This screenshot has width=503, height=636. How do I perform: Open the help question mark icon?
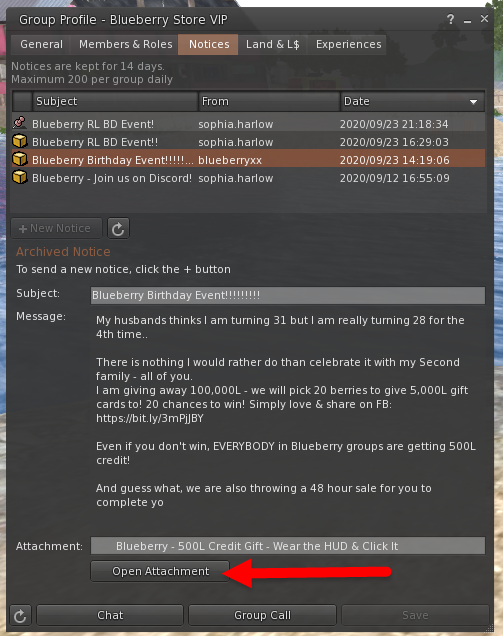click(450, 19)
